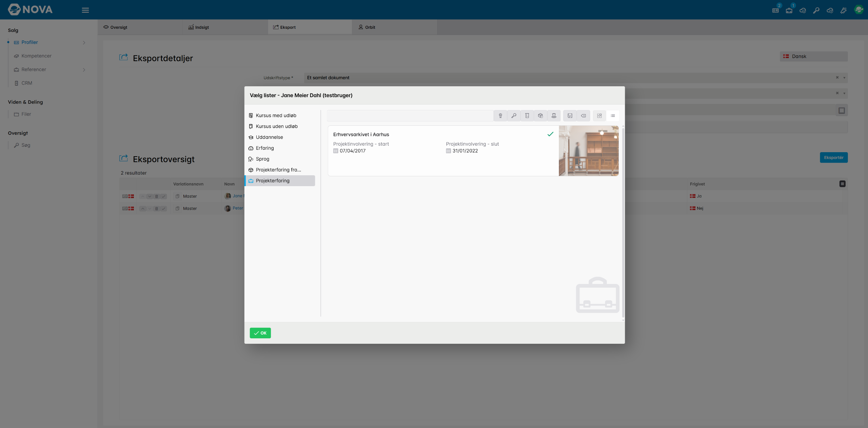Switch to list view in the dialog

[613, 116]
